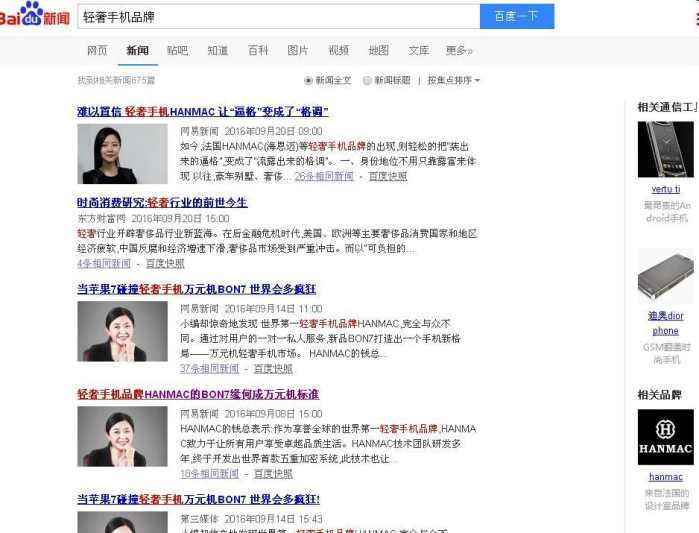Expand the 按焦点排序 sort dropdown

point(453,80)
